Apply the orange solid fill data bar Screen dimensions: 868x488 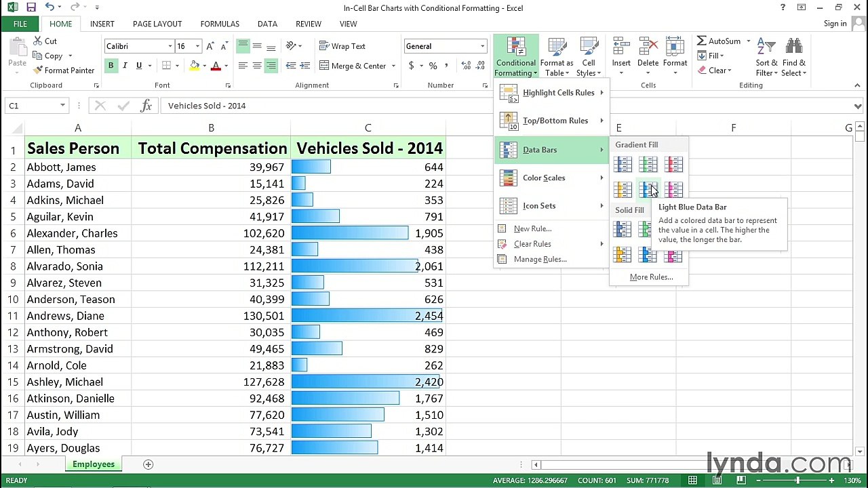[x=623, y=255]
